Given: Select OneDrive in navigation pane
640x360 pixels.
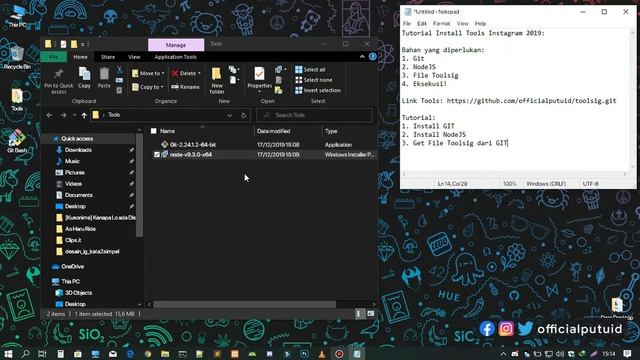Looking at the screenshot, I should pyautogui.click(x=72, y=267).
